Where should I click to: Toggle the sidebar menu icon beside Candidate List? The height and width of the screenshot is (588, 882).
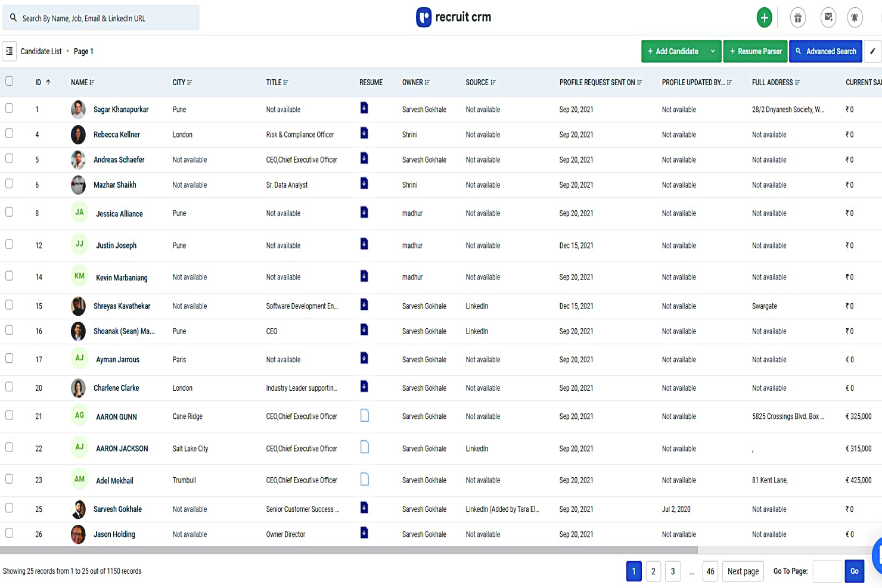coord(10,51)
